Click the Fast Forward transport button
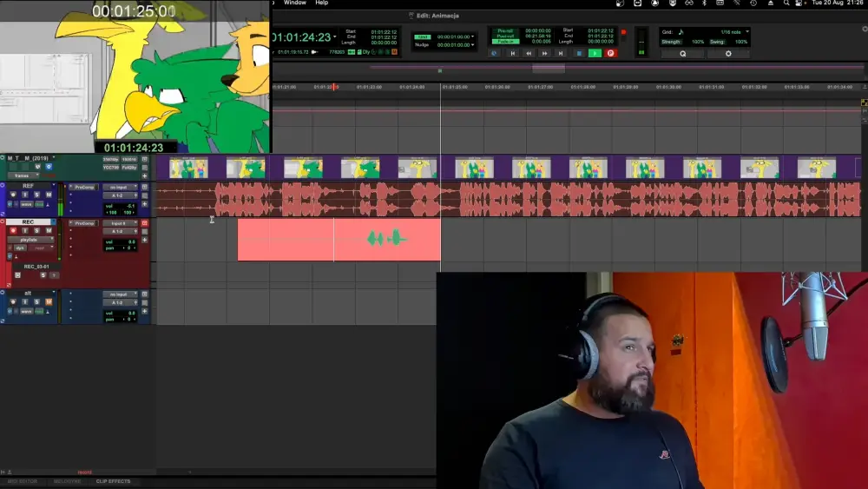Image resolution: width=868 pixels, height=489 pixels. 544,53
